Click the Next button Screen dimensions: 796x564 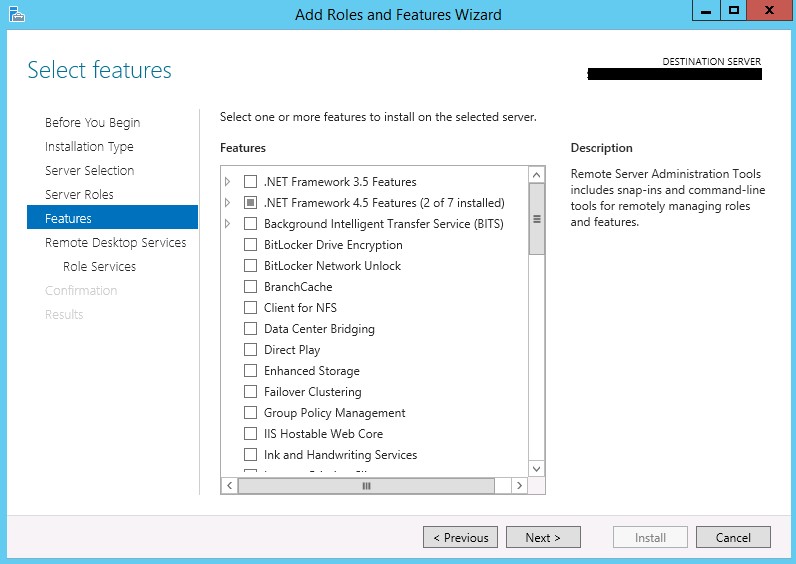point(542,537)
